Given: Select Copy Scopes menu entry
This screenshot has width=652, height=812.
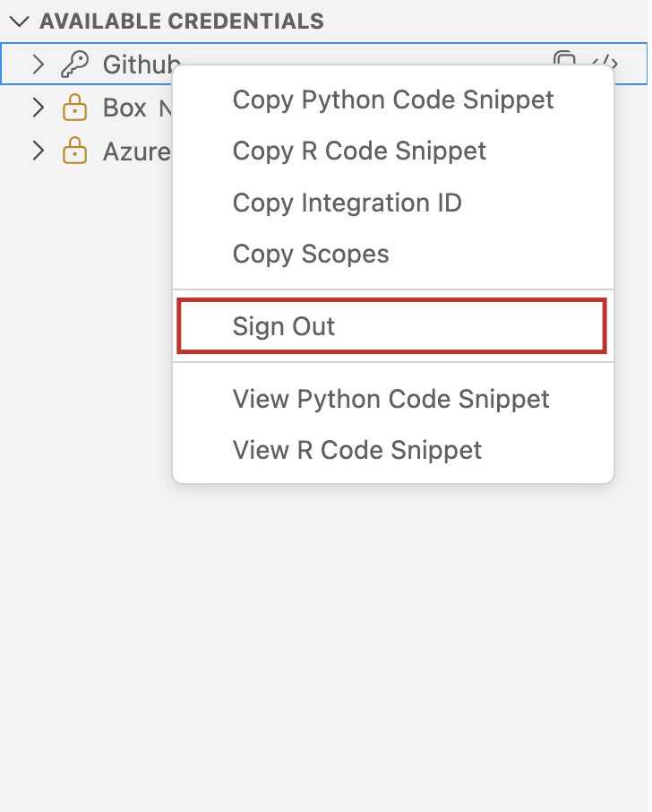Looking at the screenshot, I should coord(311,255).
